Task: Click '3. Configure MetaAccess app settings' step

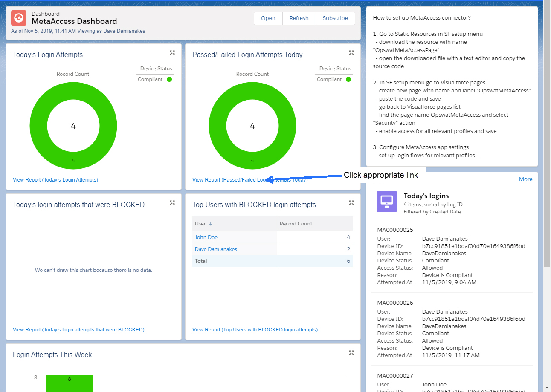Action: click(x=421, y=147)
